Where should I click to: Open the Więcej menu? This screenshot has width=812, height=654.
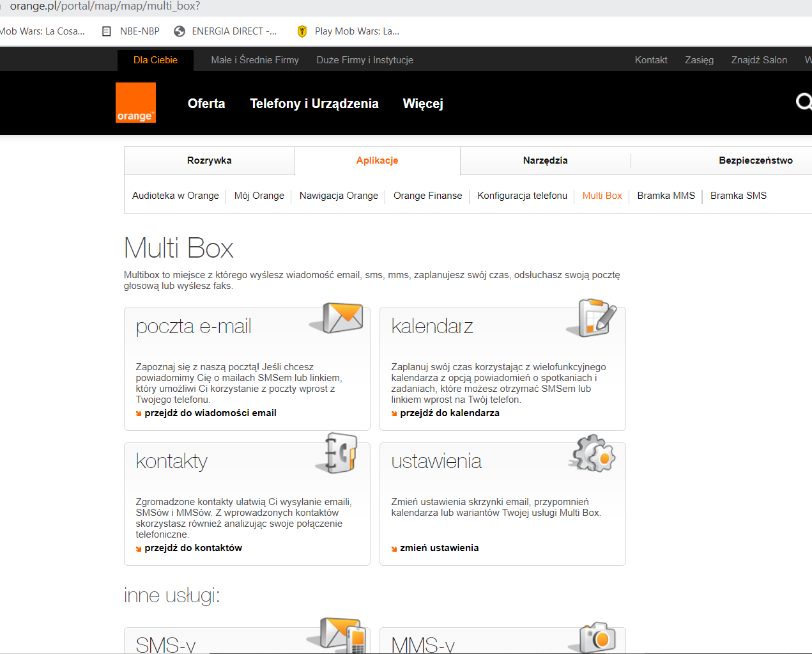click(x=422, y=103)
